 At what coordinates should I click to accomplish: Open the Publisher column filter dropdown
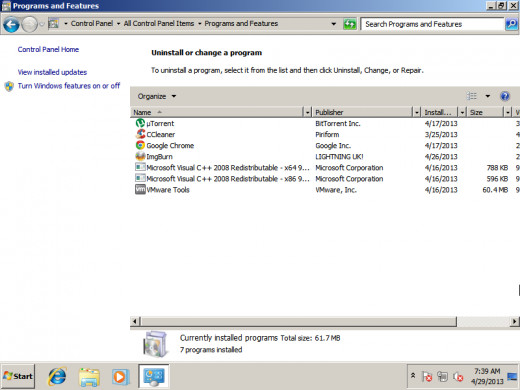[417, 112]
